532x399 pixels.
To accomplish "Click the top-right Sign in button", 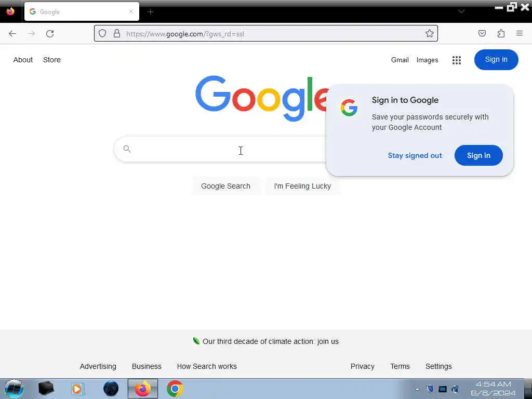I will [x=496, y=60].
